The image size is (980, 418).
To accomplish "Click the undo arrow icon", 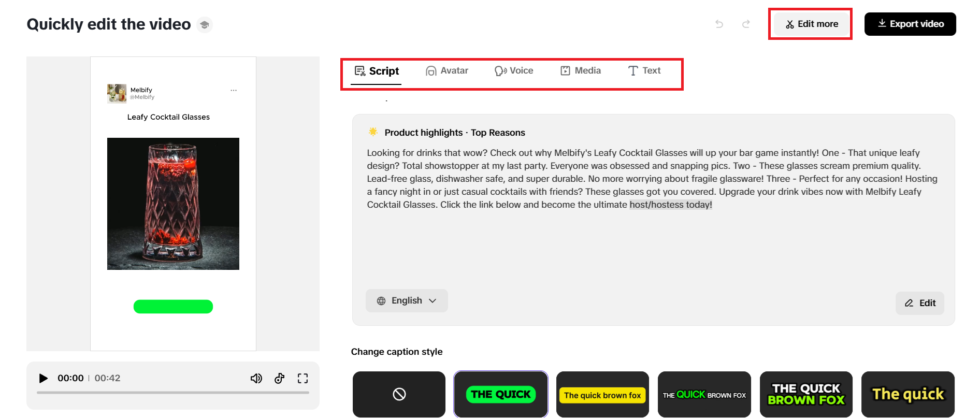I will point(719,24).
